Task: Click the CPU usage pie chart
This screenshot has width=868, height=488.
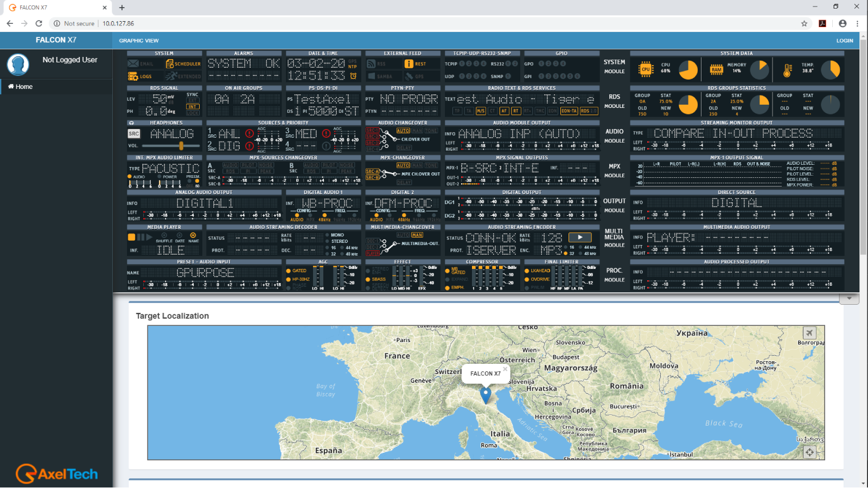Action: point(688,70)
